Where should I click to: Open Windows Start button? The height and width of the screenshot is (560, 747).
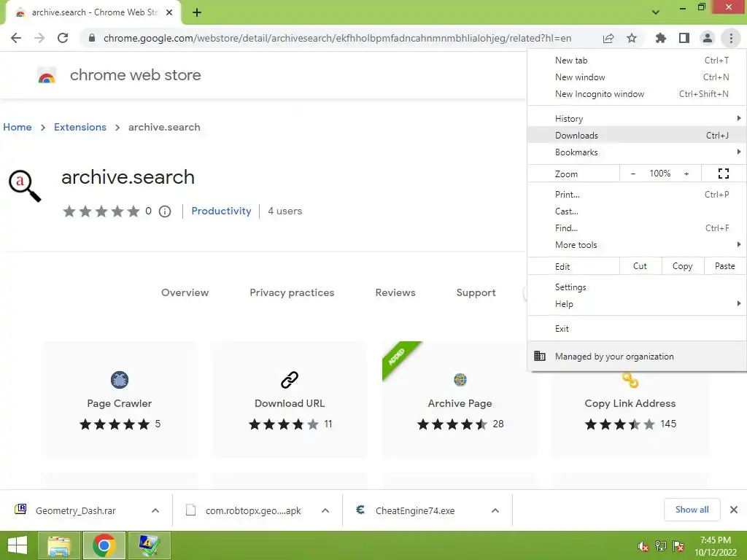coord(18,545)
